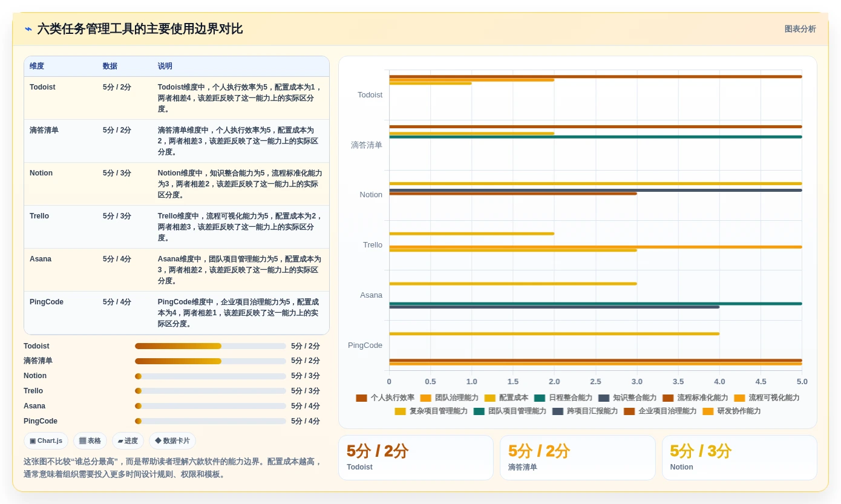841x504 pixels.
Task: Click the Todoist 个人执行效率 bar in chart
Action: point(595,77)
